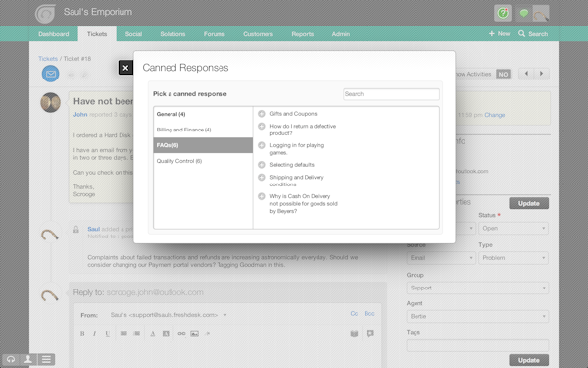Click the lower Update button below Tags

click(529, 360)
